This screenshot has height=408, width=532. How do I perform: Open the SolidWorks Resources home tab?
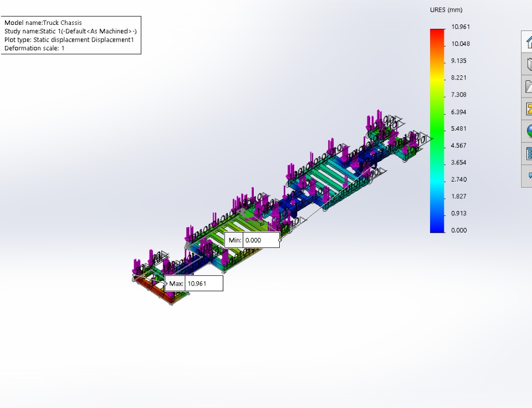point(527,42)
